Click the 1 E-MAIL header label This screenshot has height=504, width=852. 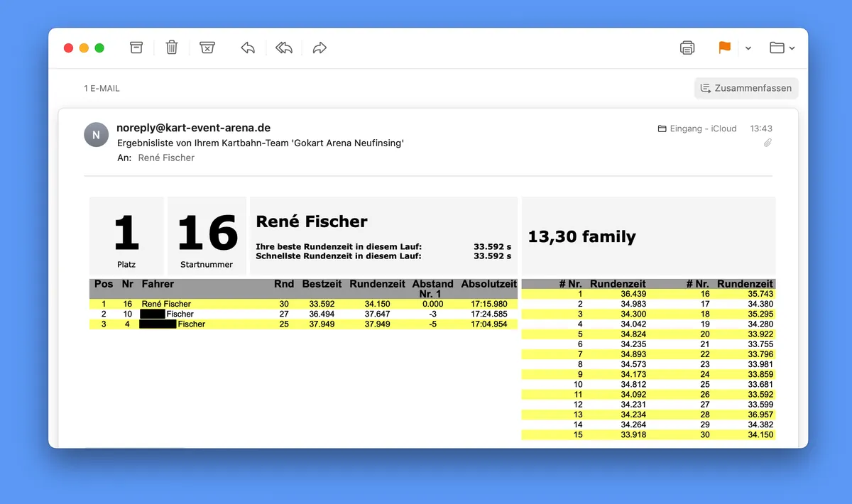click(101, 88)
